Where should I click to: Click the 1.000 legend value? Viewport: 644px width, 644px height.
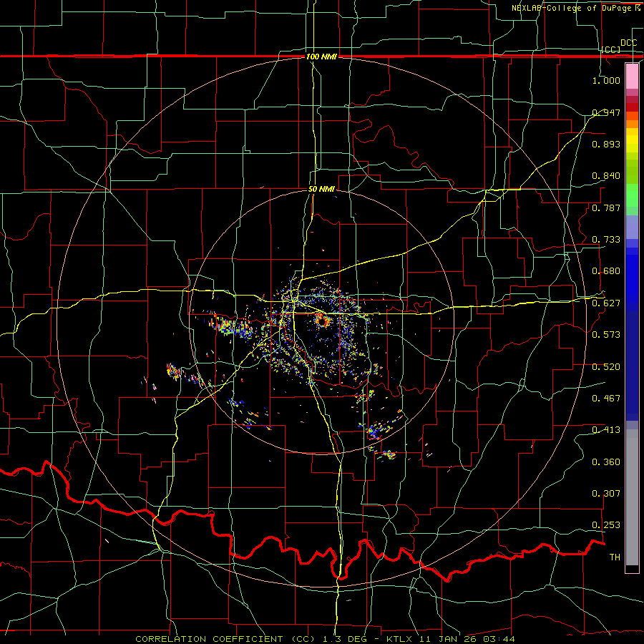(x=606, y=80)
